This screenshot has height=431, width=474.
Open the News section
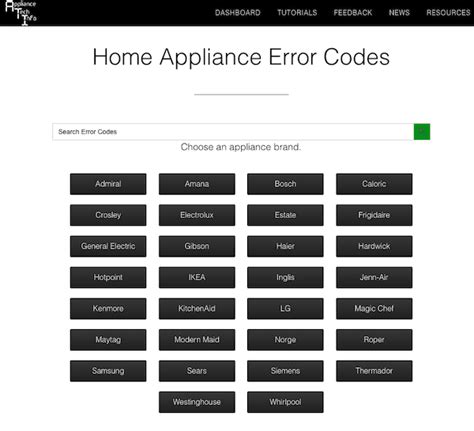399,13
